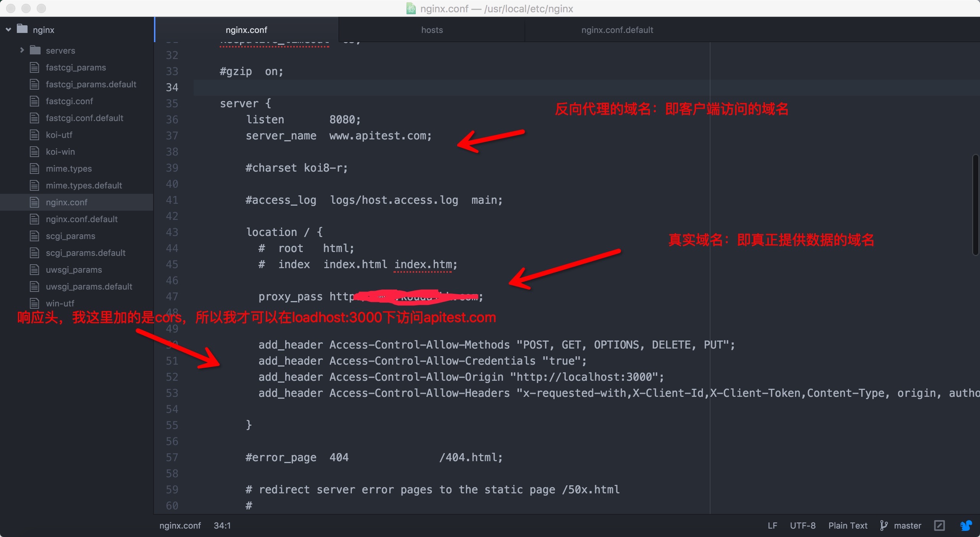Click 'Access-Control-Allow-Origin' on line 52
The image size is (980, 537).
coord(416,377)
